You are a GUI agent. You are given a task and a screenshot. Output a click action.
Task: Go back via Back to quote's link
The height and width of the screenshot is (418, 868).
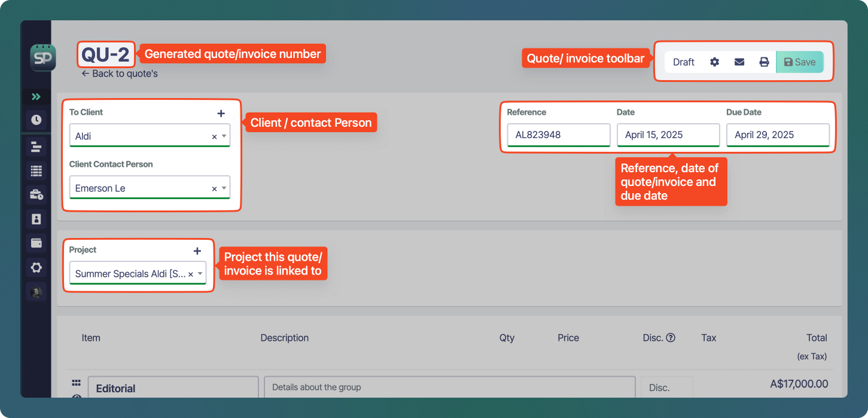pyautogui.click(x=120, y=74)
